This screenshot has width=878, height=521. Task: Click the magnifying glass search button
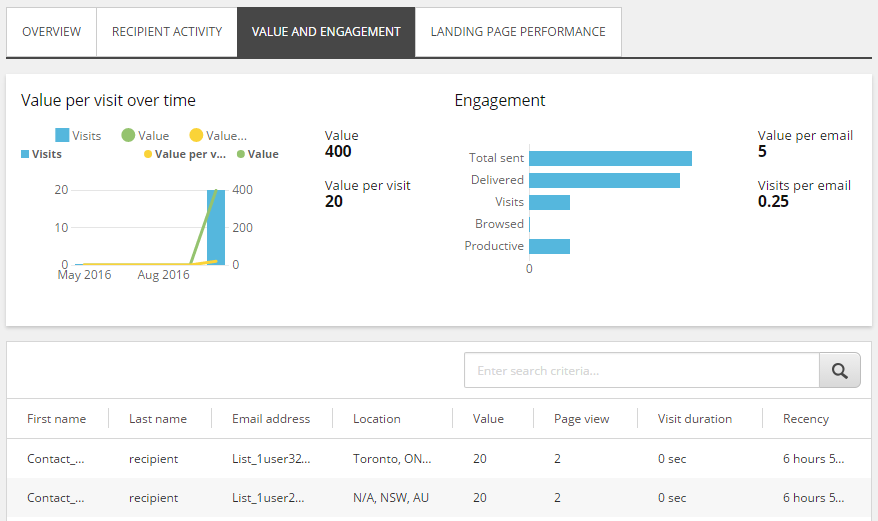839,370
